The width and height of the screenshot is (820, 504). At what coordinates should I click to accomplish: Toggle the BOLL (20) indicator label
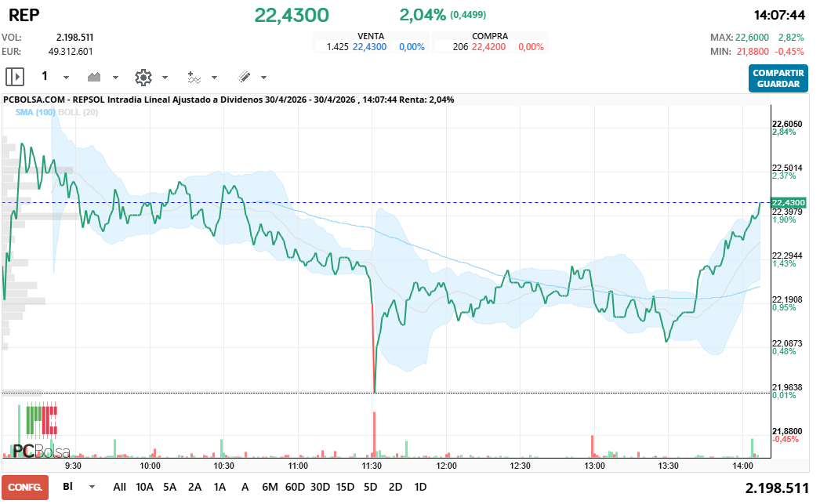(x=78, y=112)
